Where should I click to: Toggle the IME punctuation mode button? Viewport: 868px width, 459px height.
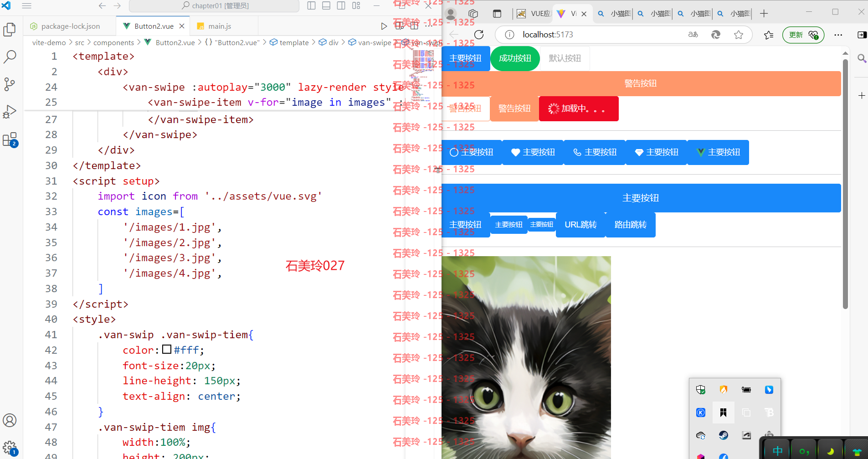coord(804,451)
